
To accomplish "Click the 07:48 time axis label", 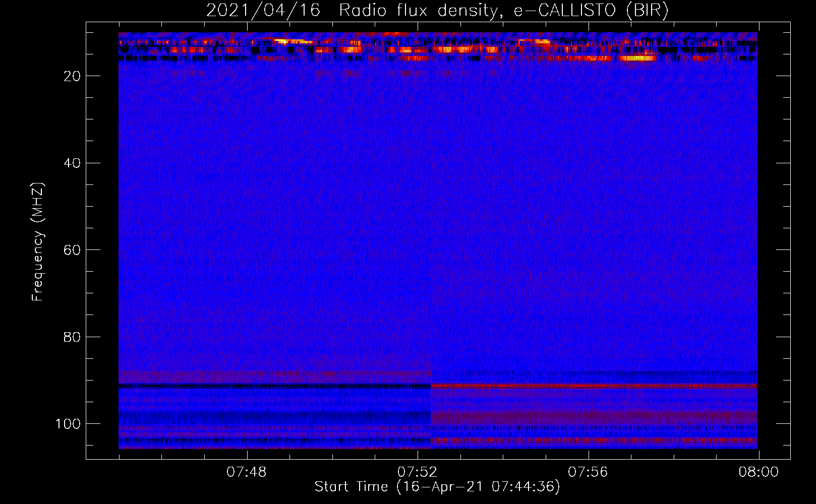I will 246,472.
